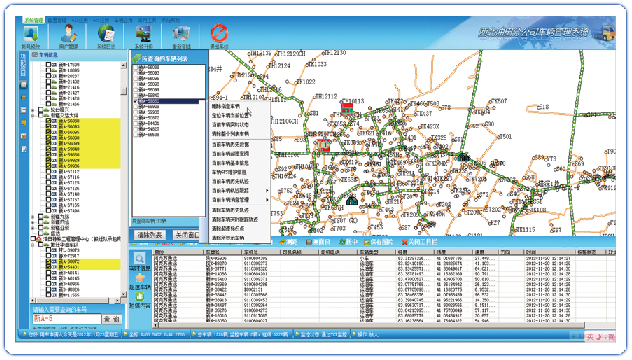Click the account switch icon with green arrow
632x360 pixels.
pos(31,34)
